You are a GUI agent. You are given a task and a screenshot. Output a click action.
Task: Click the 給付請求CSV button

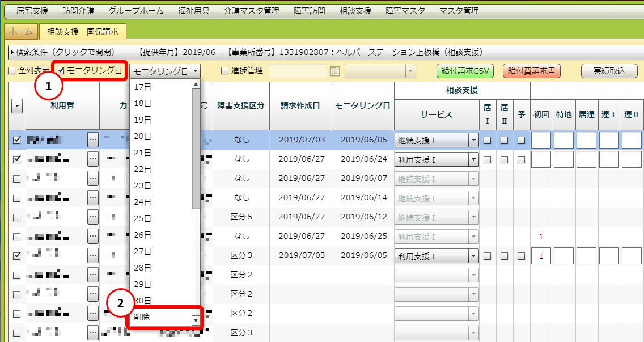[465, 71]
